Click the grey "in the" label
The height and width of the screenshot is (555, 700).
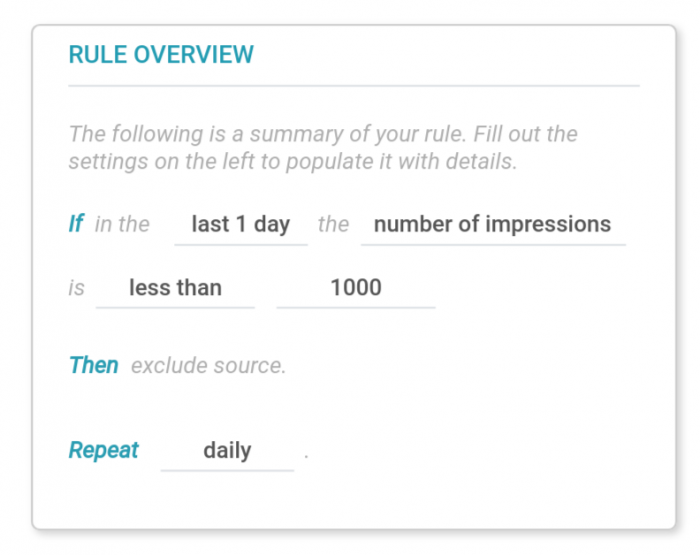(x=122, y=224)
